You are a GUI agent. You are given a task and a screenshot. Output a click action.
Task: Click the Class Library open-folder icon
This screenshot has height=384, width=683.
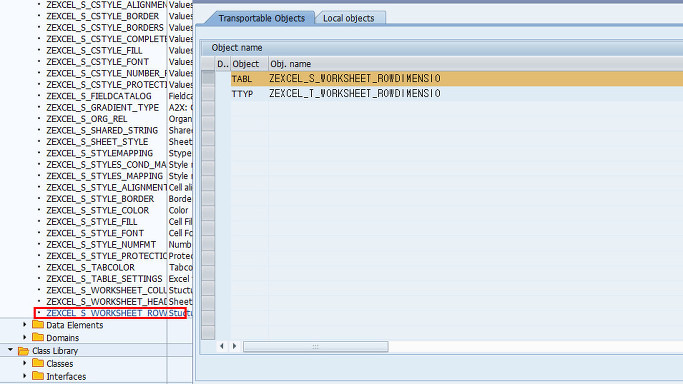point(24,350)
